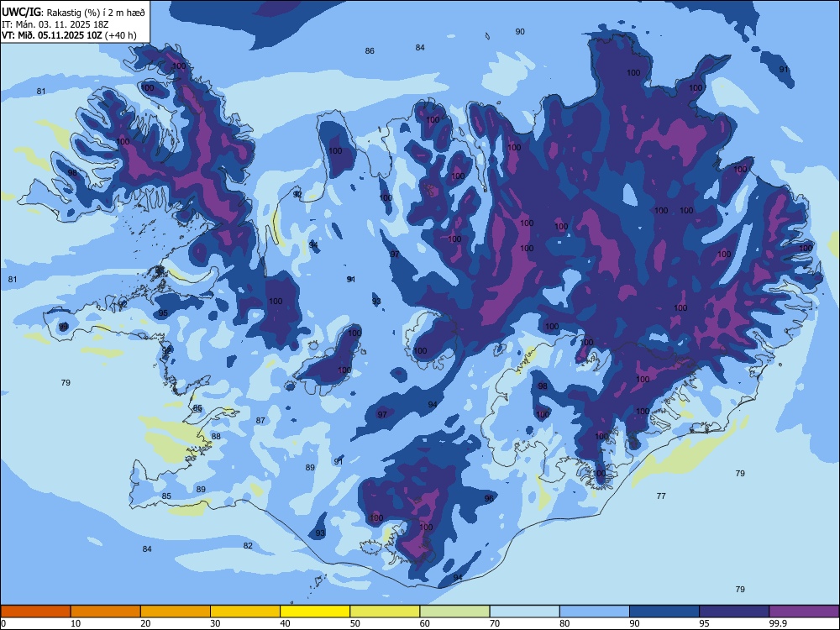Click the legend tick label '60'

click(x=425, y=623)
